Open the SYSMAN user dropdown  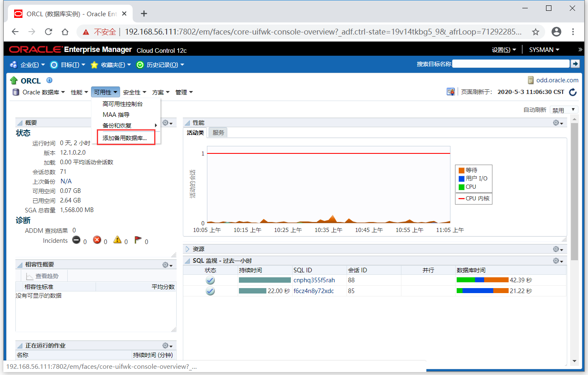544,49
